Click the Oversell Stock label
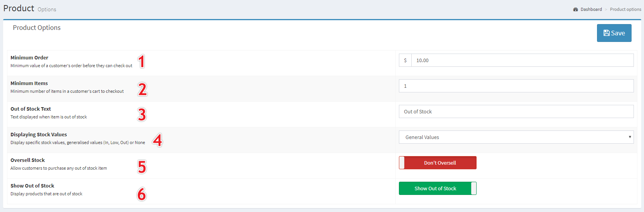 coord(28,160)
